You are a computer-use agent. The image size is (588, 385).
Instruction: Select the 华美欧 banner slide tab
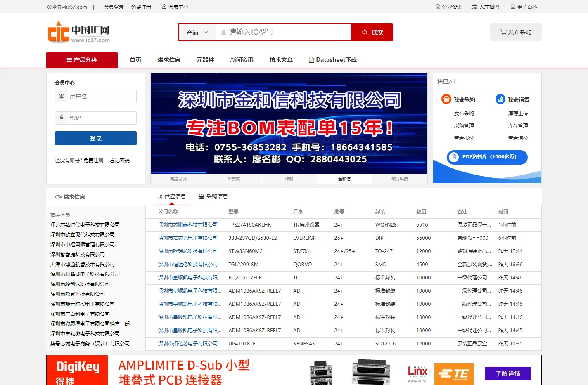point(234,179)
